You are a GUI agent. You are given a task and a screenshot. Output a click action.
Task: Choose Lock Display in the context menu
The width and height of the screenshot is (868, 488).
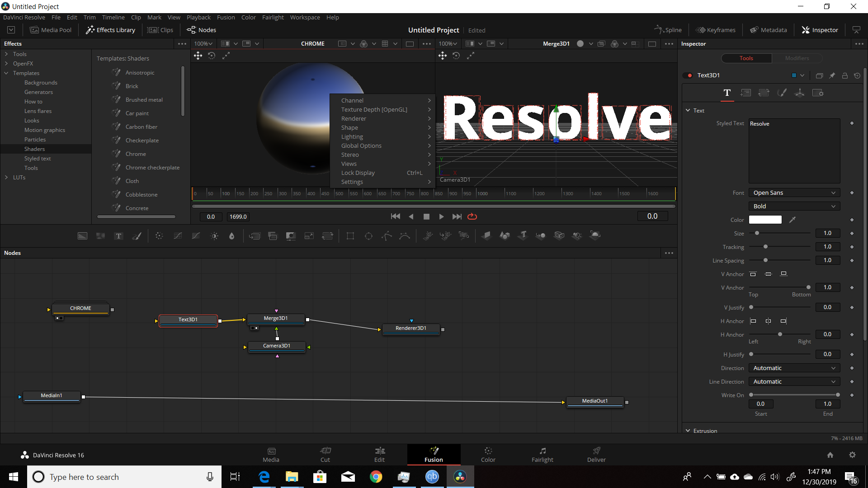point(382,173)
